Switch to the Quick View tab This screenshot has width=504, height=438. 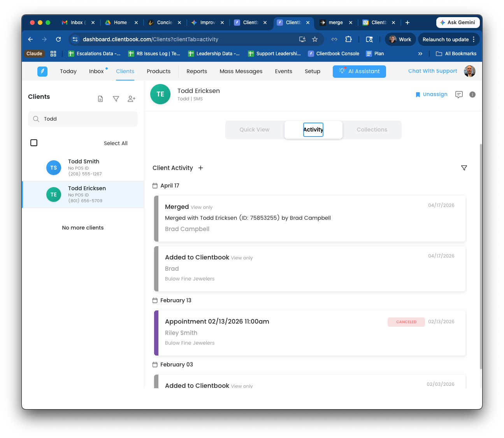tap(255, 130)
